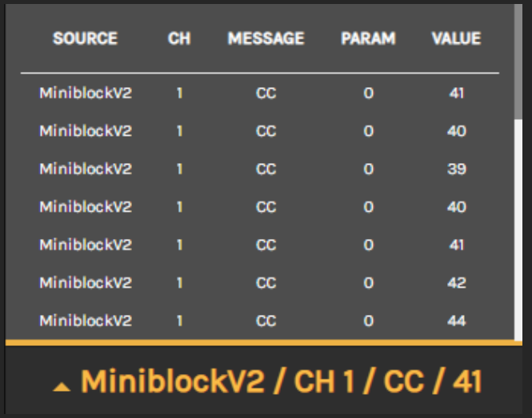Click the SOURCE column header
Viewport: 532px width, 418px height.
click(85, 38)
